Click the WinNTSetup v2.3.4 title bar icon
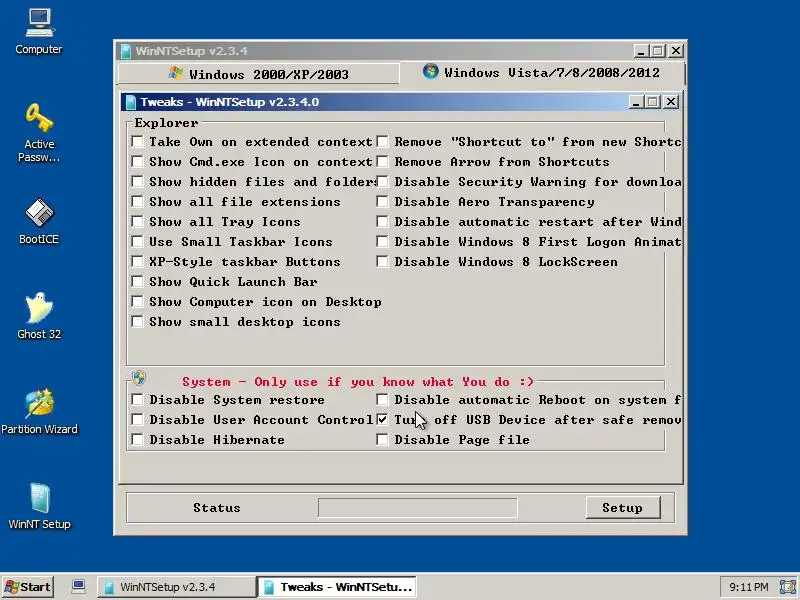Viewport: 800px width, 600px height. tap(126, 51)
